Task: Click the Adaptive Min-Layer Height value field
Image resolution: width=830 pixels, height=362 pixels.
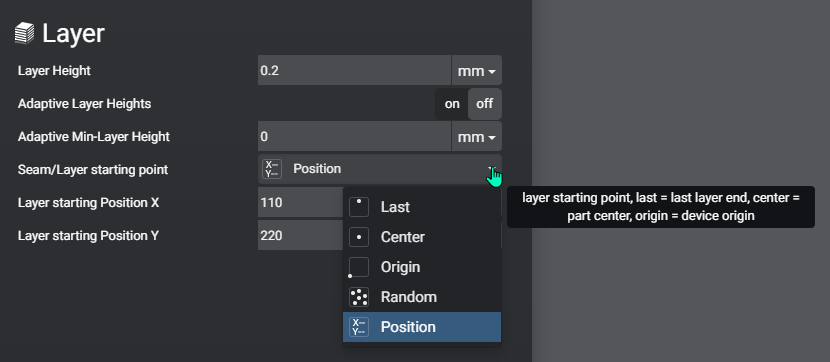Action: pyautogui.click(x=354, y=137)
